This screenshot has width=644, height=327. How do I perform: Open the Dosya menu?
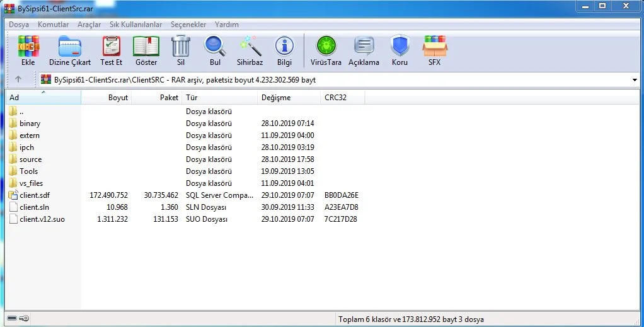[x=19, y=25]
